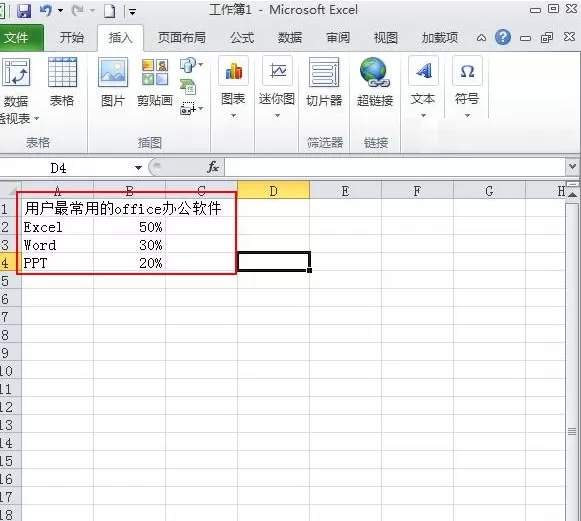The image size is (581, 521).
Task: Insert a 表格 table
Action: point(62,82)
